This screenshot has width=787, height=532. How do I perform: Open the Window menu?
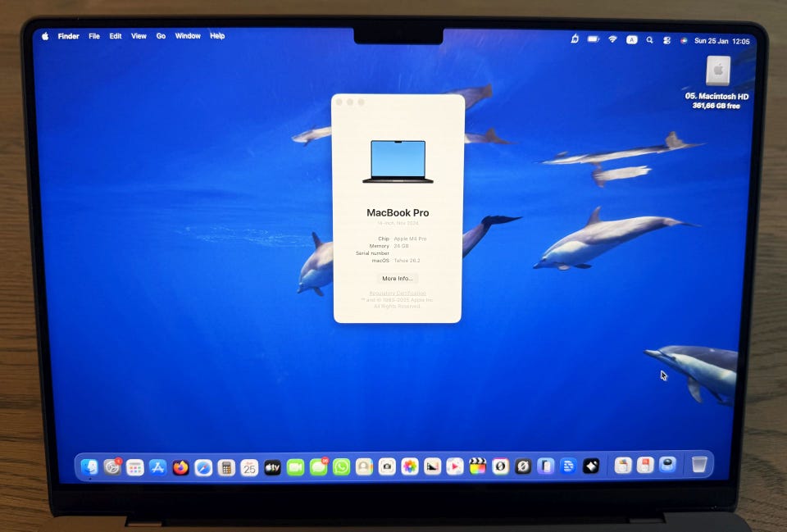click(188, 36)
